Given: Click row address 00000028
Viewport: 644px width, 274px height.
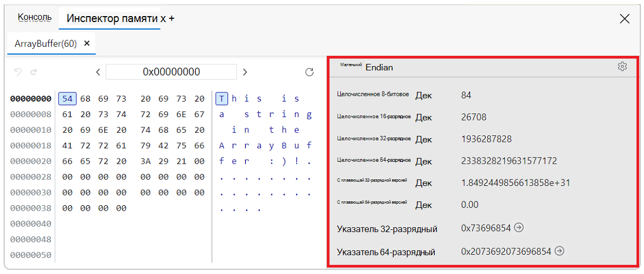Looking at the screenshot, I should [x=31, y=177].
